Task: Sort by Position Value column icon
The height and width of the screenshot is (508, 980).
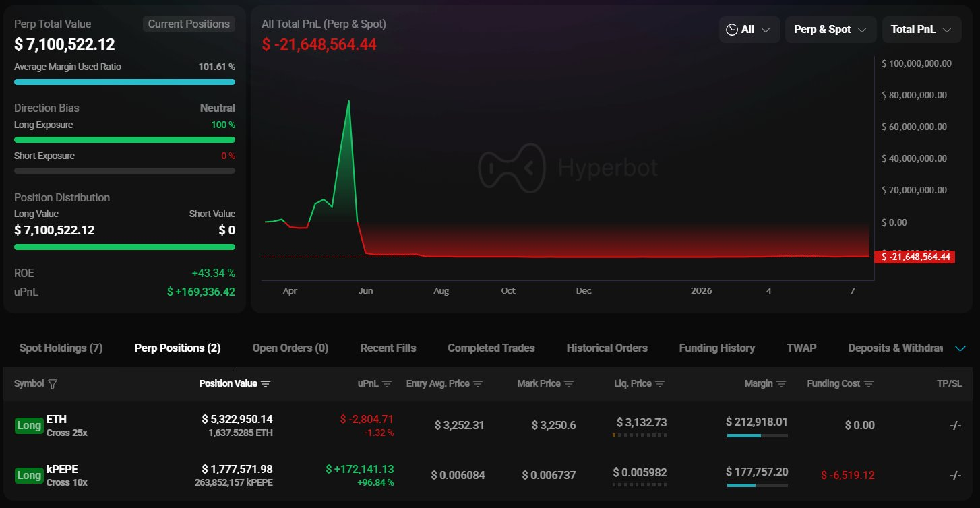Action: tap(266, 384)
